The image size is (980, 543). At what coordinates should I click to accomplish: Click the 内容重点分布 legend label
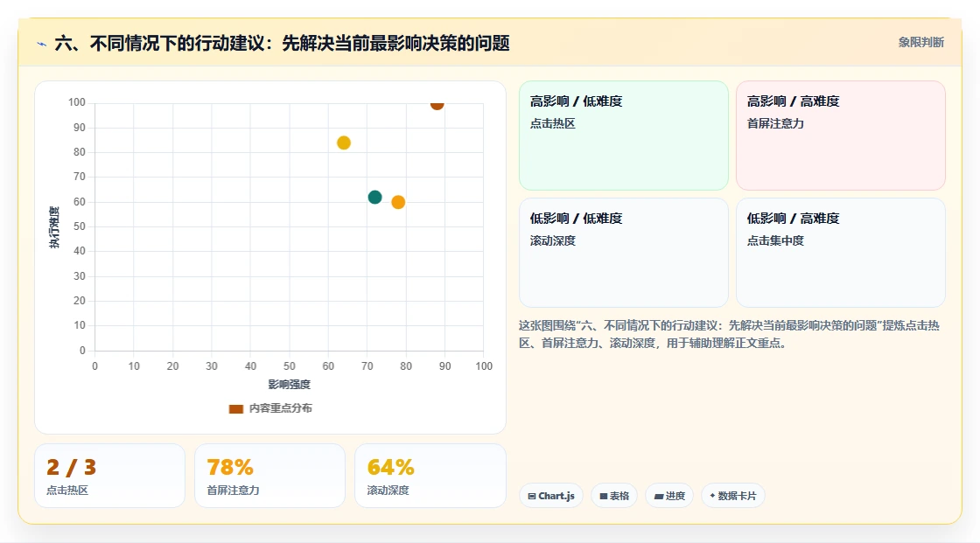[281, 408]
